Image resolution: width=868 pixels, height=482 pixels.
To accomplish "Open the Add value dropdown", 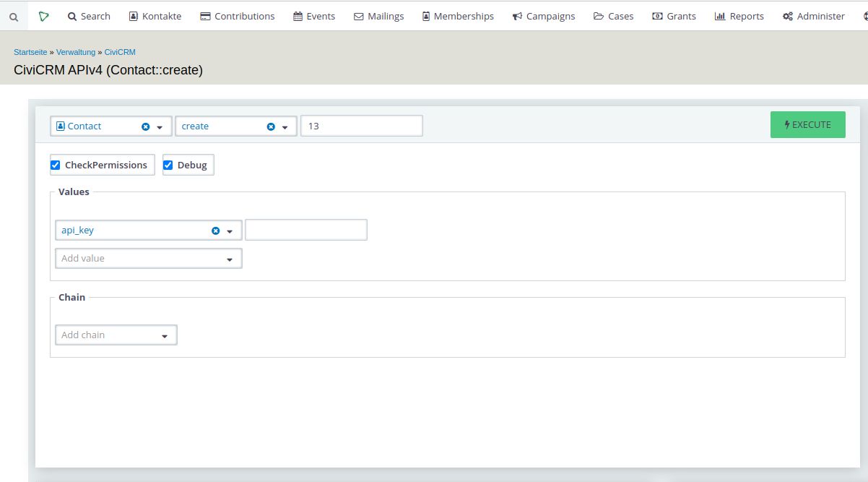I will [149, 258].
